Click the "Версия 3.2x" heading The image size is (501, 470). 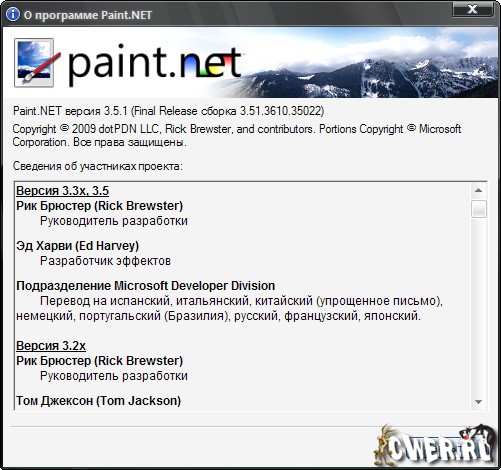[51, 346]
